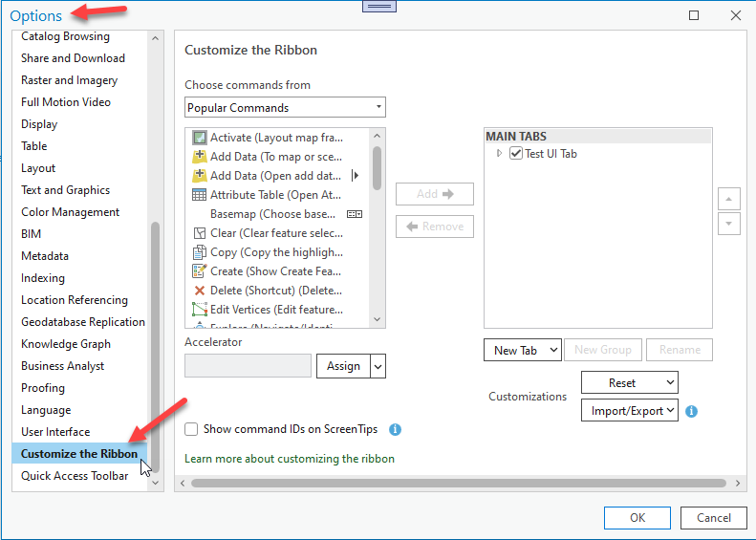Viewport: 756px width, 540px height.
Task: Click the Remove button
Action: [x=435, y=227]
